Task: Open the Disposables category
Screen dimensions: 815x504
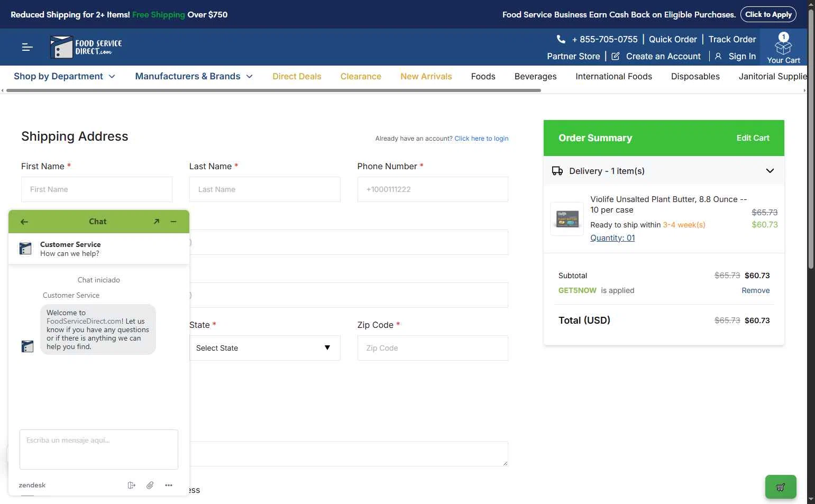Action: pos(695,76)
